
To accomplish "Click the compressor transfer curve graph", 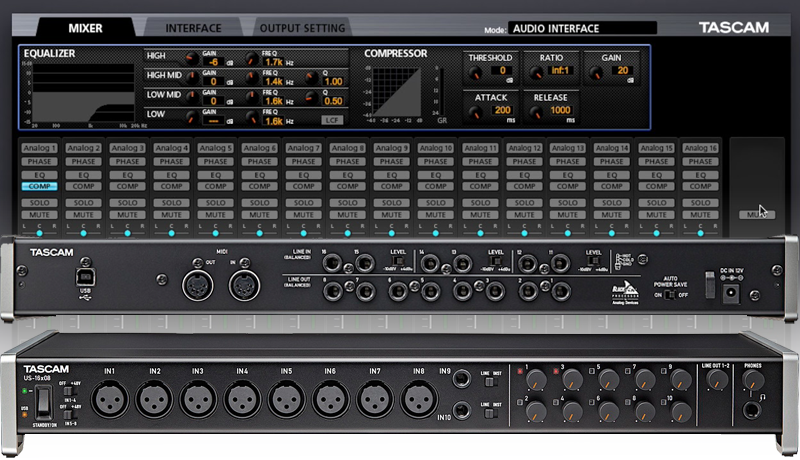I will coord(396,92).
